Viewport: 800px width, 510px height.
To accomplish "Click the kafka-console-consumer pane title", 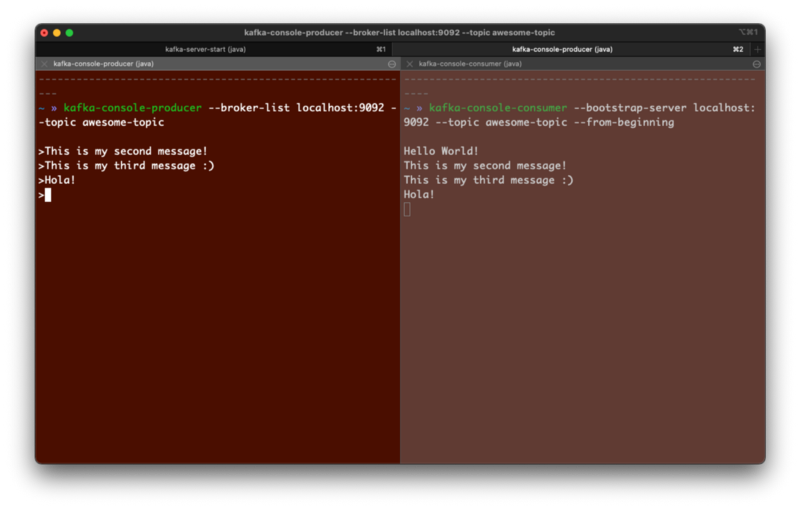I will click(x=470, y=64).
